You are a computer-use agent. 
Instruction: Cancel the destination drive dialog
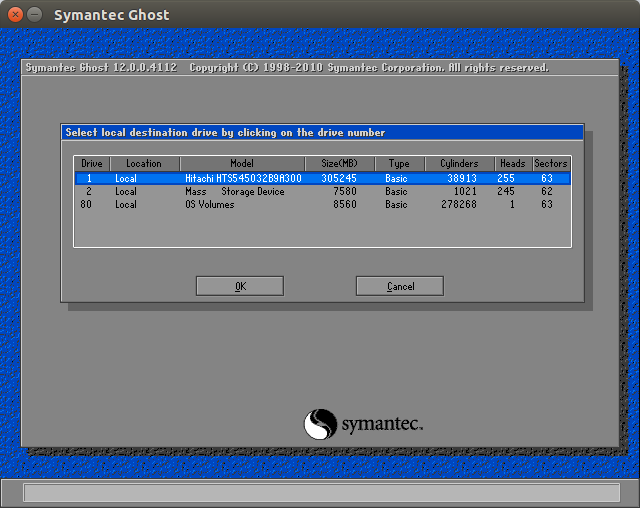[x=400, y=286]
